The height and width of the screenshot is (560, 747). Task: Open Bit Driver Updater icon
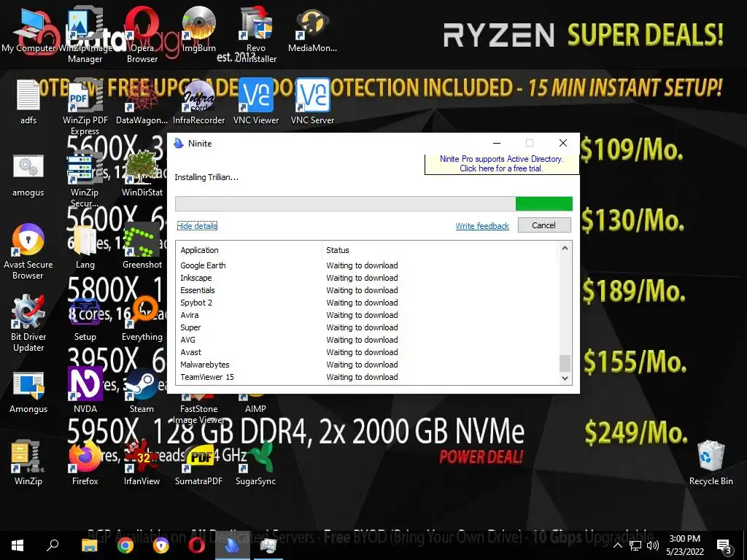tap(28, 324)
